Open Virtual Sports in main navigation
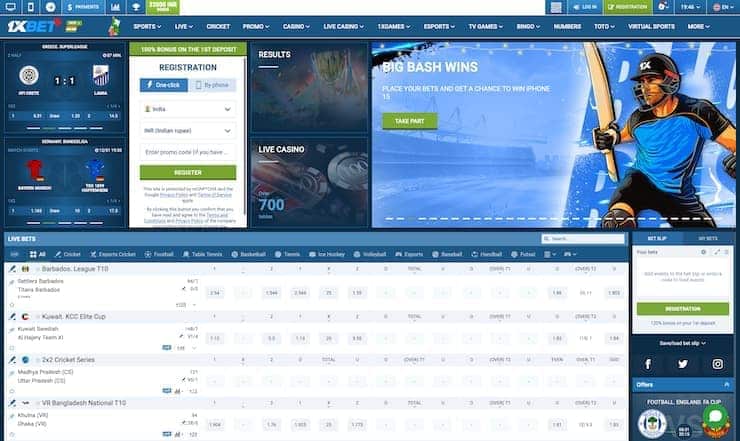Screen dimensions: 740x441 pyautogui.click(x=651, y=26)
